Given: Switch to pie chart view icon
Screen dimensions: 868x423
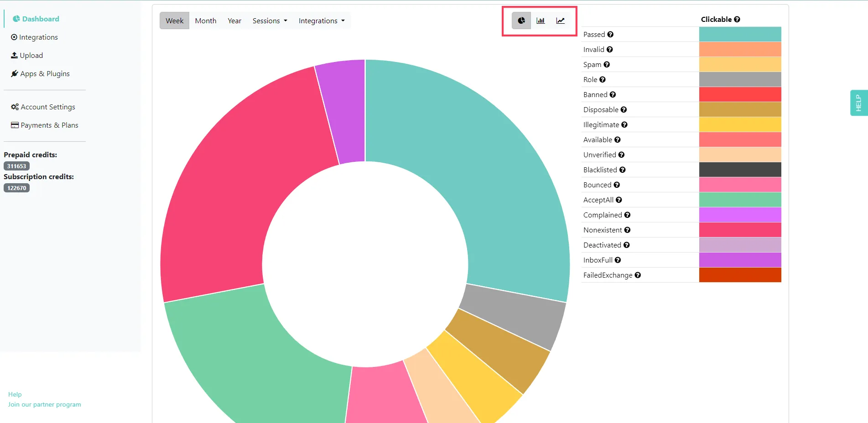Looking at the screenshot, I should (521, 21).
